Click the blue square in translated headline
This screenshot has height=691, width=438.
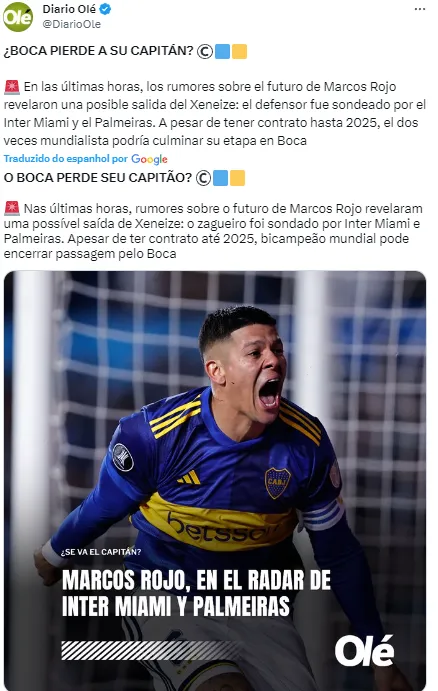pyautogui.click(x=220, y=178)
